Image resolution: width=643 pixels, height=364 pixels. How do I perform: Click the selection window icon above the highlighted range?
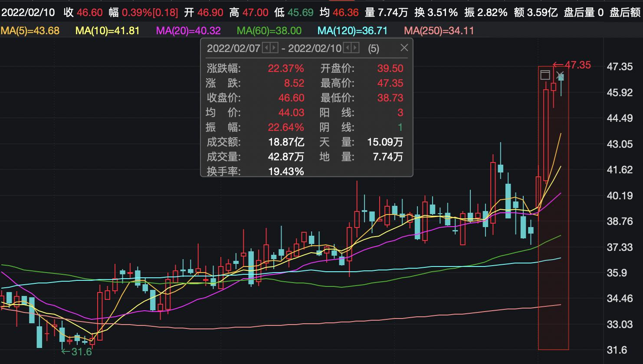pyautogui.click(x=546, y=75)
